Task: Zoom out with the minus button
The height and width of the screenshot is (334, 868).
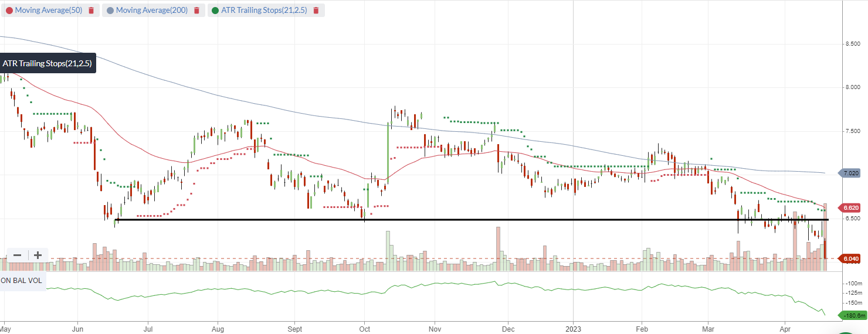Action: [17, 255]
